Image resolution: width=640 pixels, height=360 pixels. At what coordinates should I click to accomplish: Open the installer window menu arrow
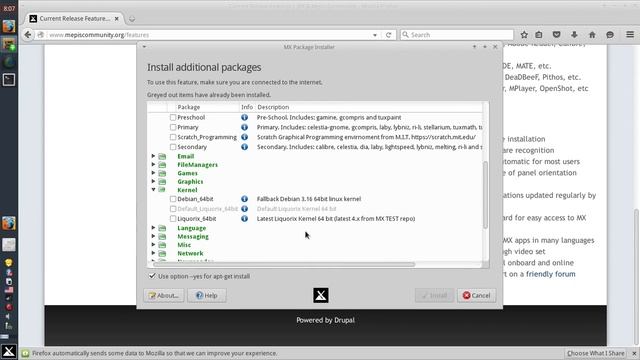(144, 47)
